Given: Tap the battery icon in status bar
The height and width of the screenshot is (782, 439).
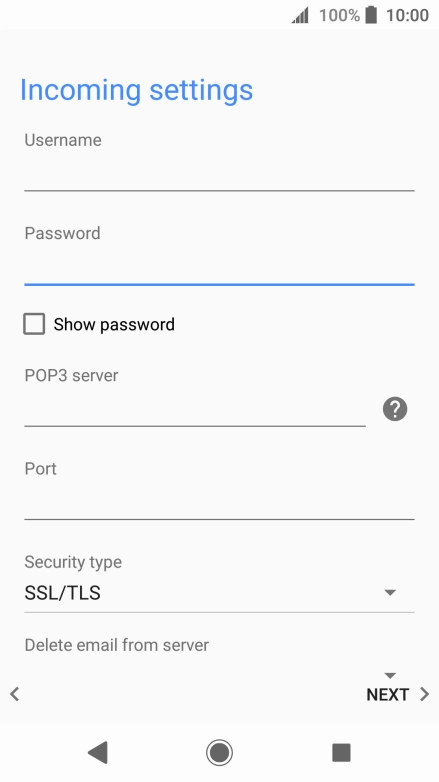Looking at the screenshot, I should click(x=371, y=15).
